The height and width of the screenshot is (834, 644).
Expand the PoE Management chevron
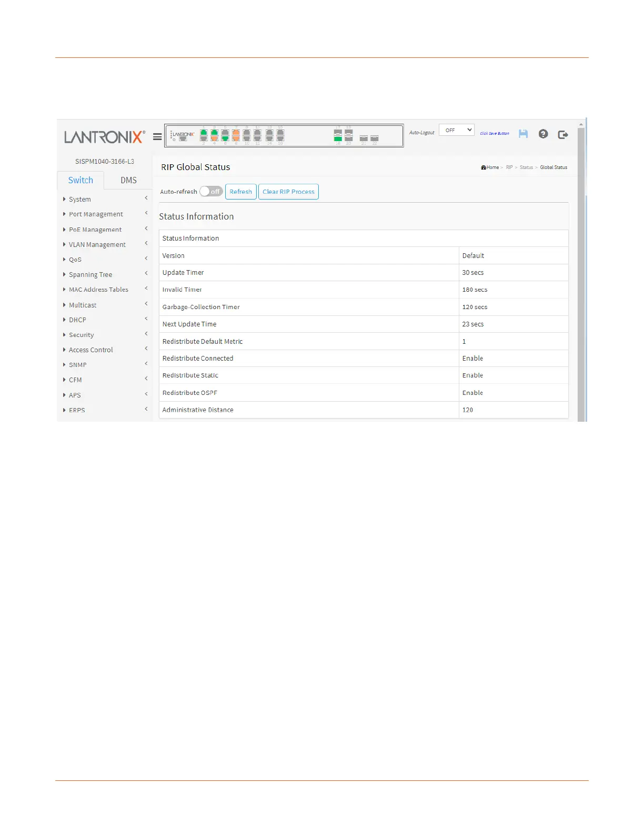146,228
